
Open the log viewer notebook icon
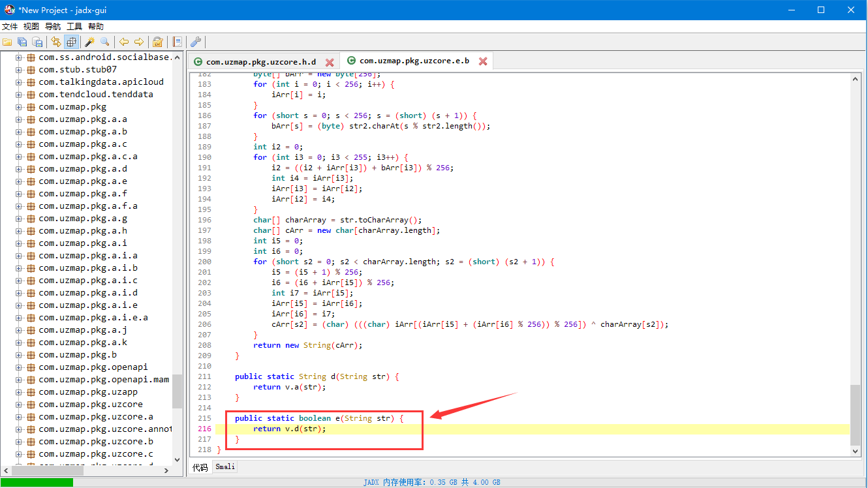click(177, 42)
